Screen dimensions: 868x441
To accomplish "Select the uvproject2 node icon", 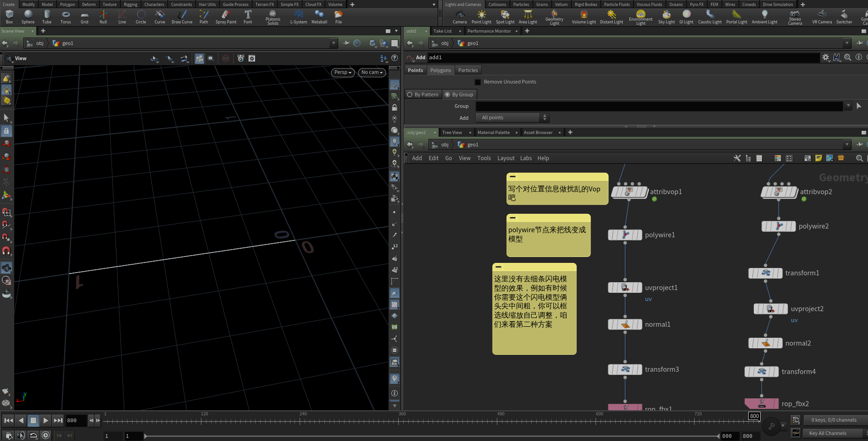I will [x=770, y=309].
